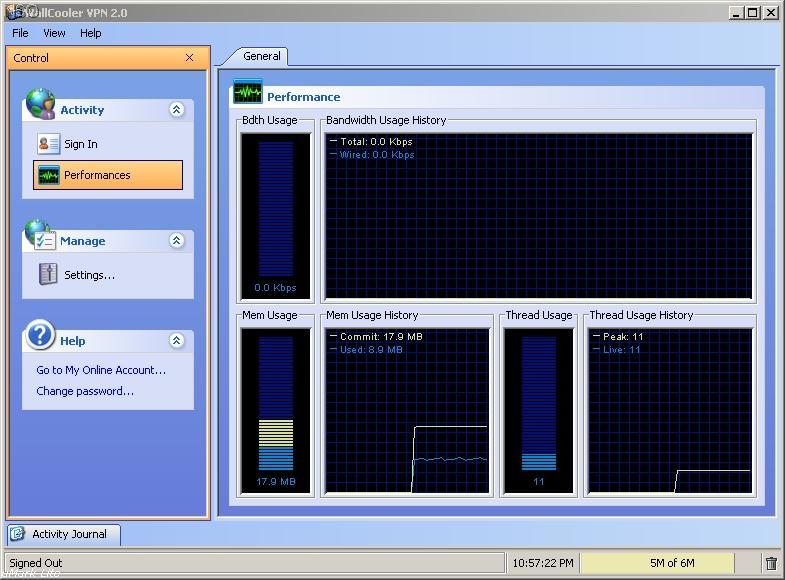Click the Mem Usage History graph

point(407,411)
